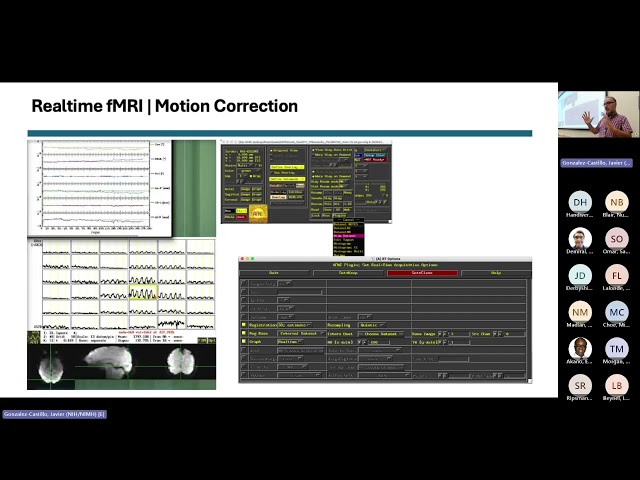The image size is (640, 480).
Task: Click the NR [x-axis] value field
Action: pyautogui.click(x=379, y=342)
